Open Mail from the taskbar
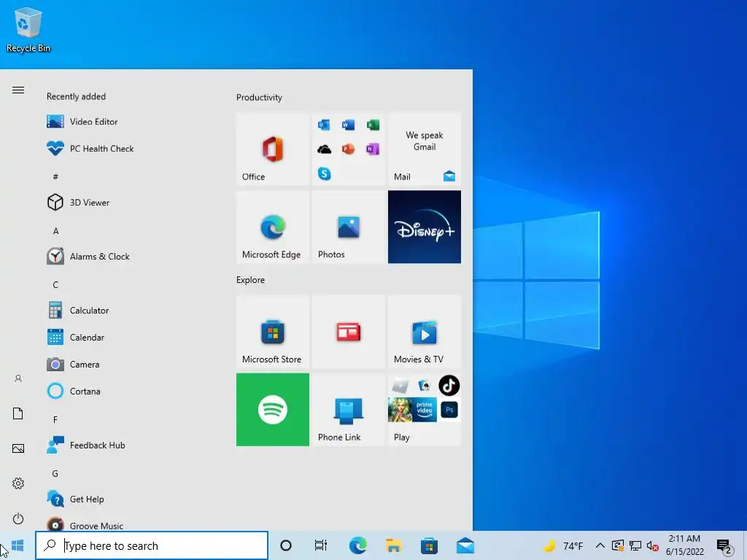 [465, 545]
